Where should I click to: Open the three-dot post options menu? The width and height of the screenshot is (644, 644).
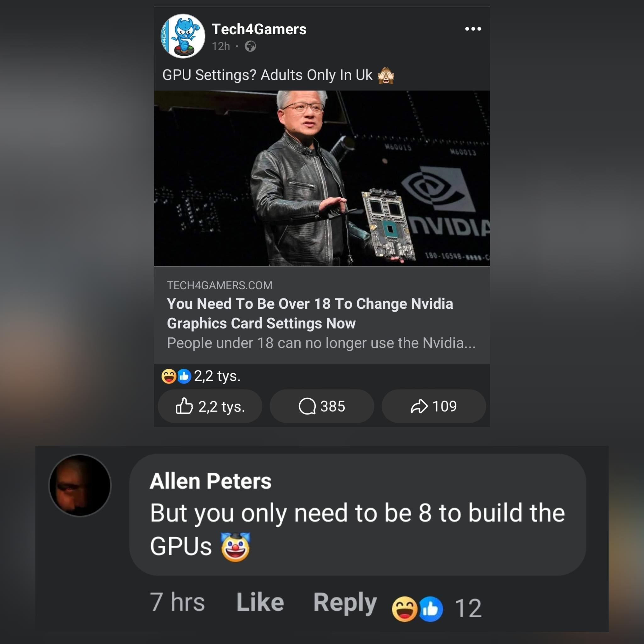[x=473, y=29]
